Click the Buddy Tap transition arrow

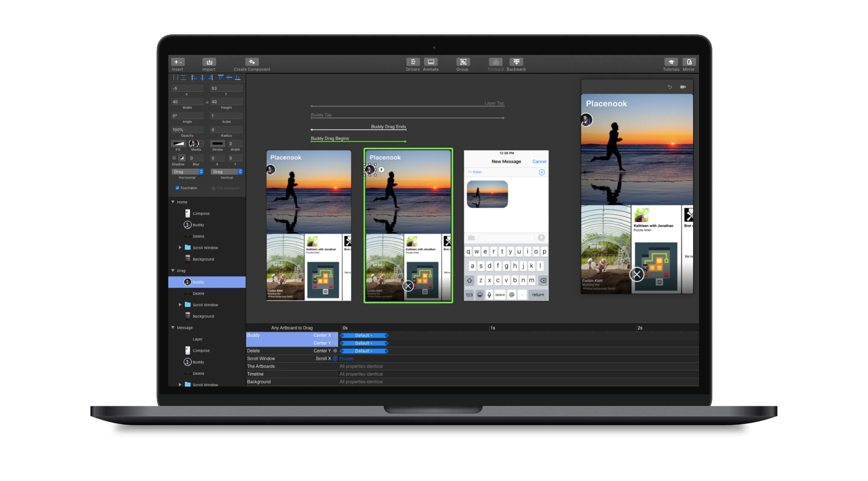(407, 118)
